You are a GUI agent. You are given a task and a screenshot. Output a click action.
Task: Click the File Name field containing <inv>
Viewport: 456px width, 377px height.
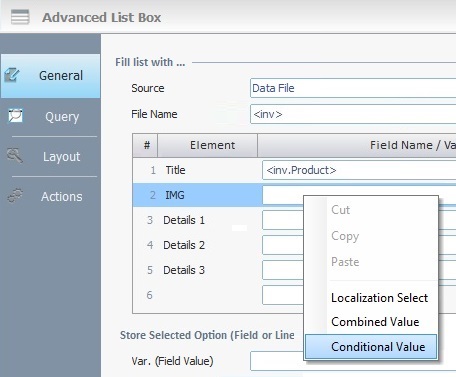point(353,114)
